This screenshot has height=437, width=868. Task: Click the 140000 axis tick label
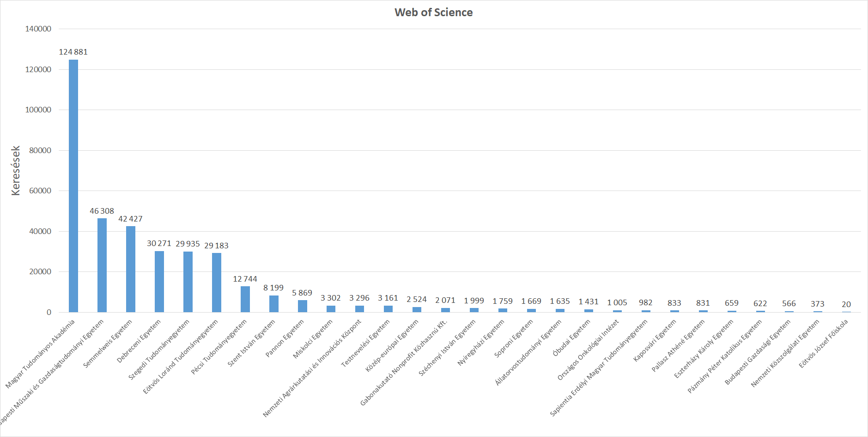click(x=38, y=29)
